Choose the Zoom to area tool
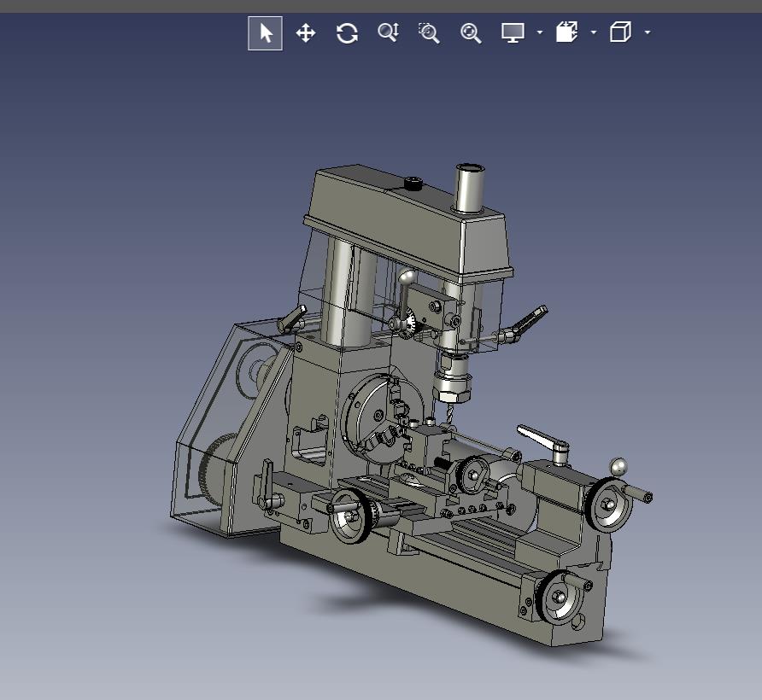 pos(429,32)
